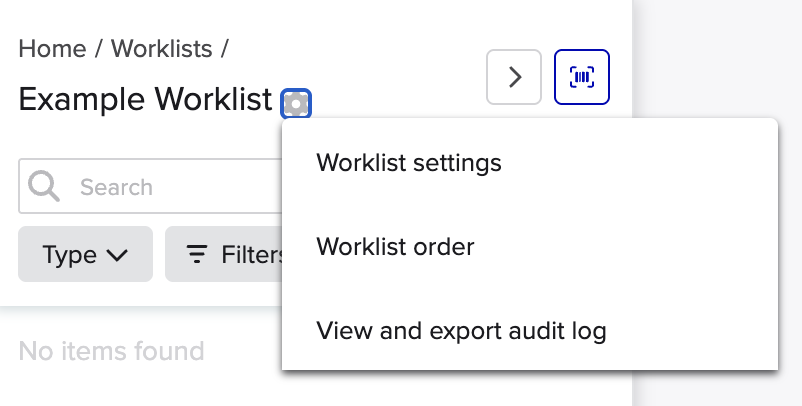The image size is (802, 406).
Task: Choose Worklist order in the menu
Action: [x=395, y=246]
